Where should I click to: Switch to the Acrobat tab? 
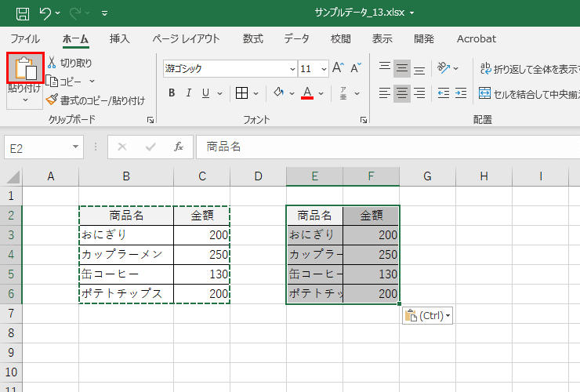(x=476, y=39)
